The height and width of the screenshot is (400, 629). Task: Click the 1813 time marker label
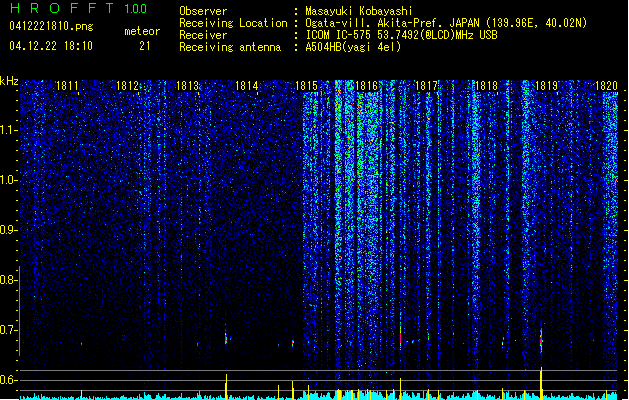click(x=187, y=86)
